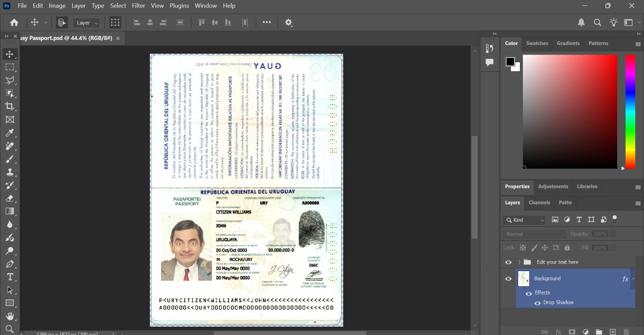Open the Opacity dropdown arrow

tap(613, 234)
